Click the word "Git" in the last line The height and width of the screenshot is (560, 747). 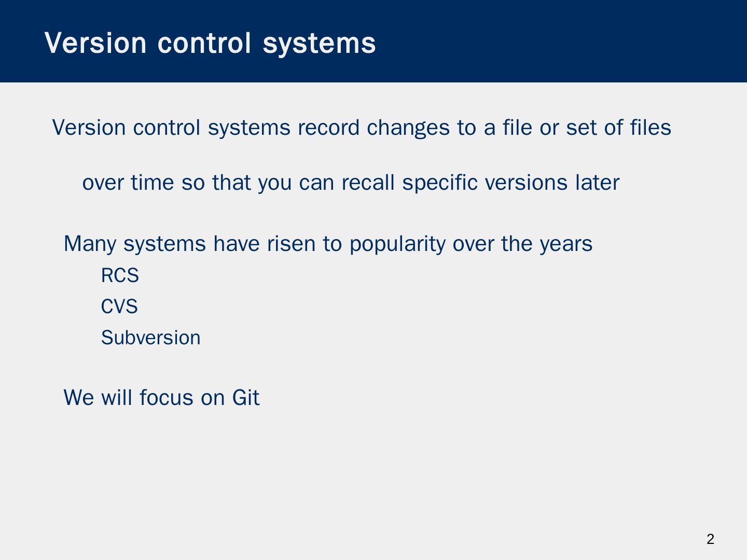pyautogui.click(x=245, y=398)
